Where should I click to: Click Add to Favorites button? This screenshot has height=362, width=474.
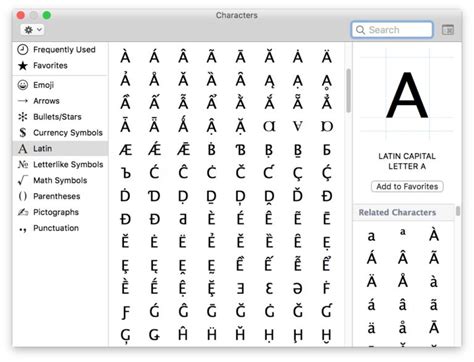click(x=407, y=187)
